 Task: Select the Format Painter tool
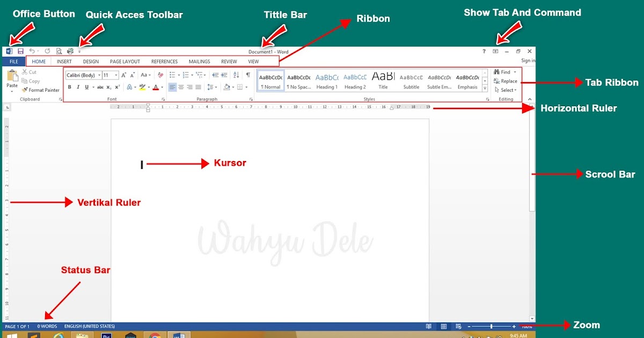pos(40,90)
